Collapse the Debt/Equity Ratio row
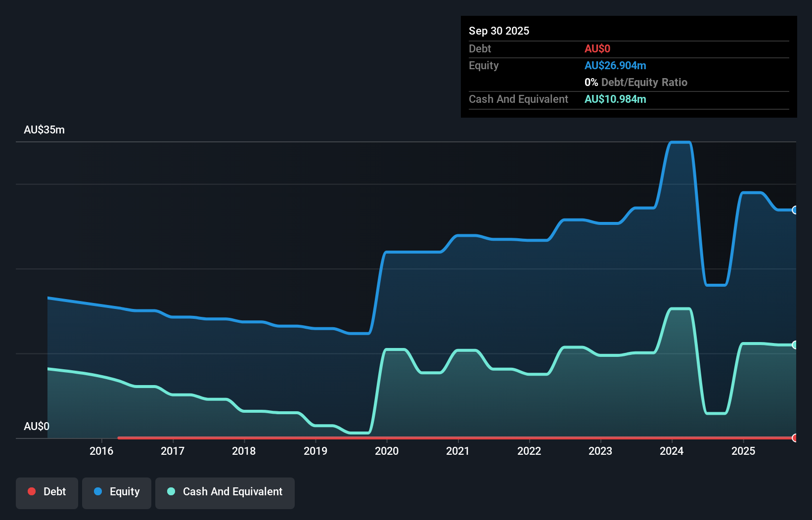812x520 pixels. 636,82
